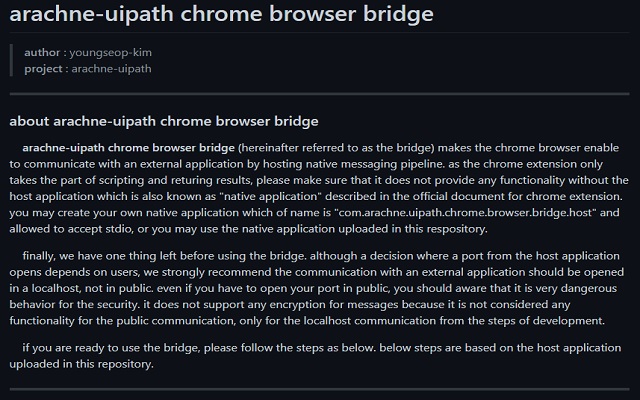Click the 'project' label in the quote block
Image resolution: width=640 pixels, height=400 pixels.
tap(45, 69)
